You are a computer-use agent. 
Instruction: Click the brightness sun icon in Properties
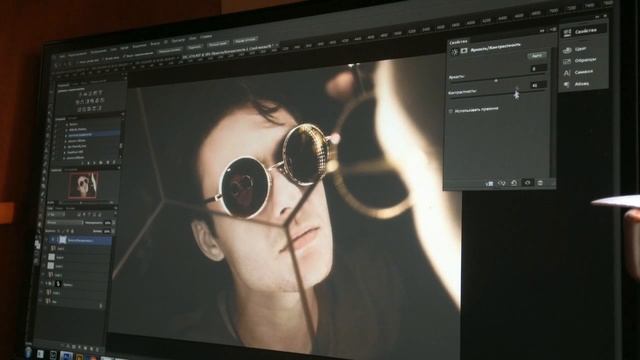tap(454, 52)
